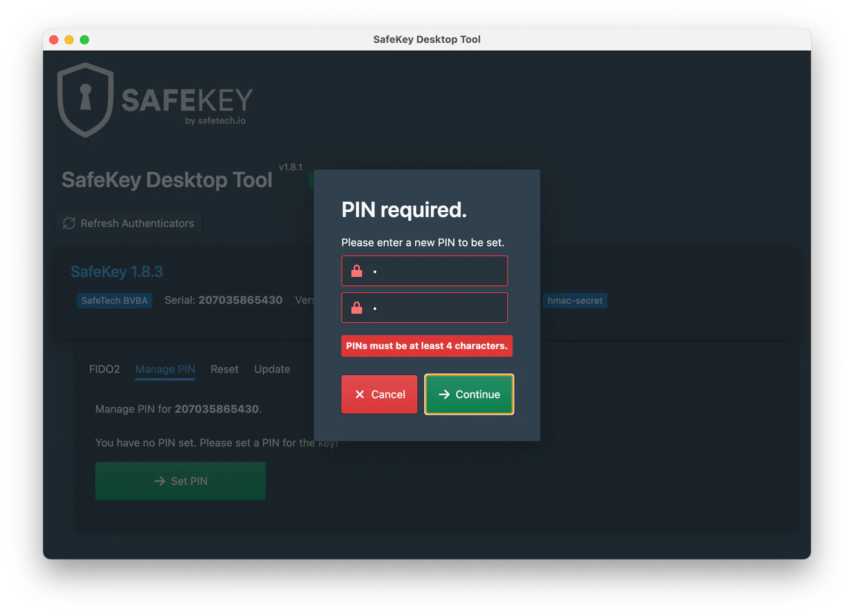
Task: Focus the first new PIN input field
Action: click(x=424, y=271)
